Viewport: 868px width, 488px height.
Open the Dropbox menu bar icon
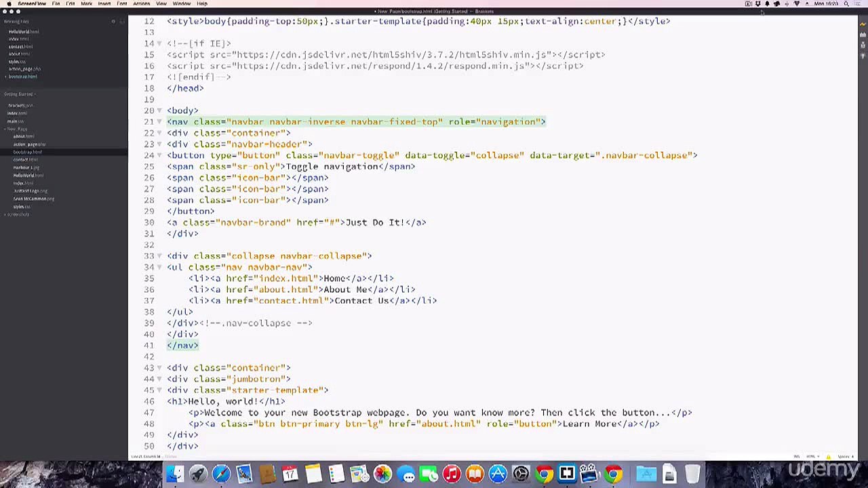pos(757,4)
